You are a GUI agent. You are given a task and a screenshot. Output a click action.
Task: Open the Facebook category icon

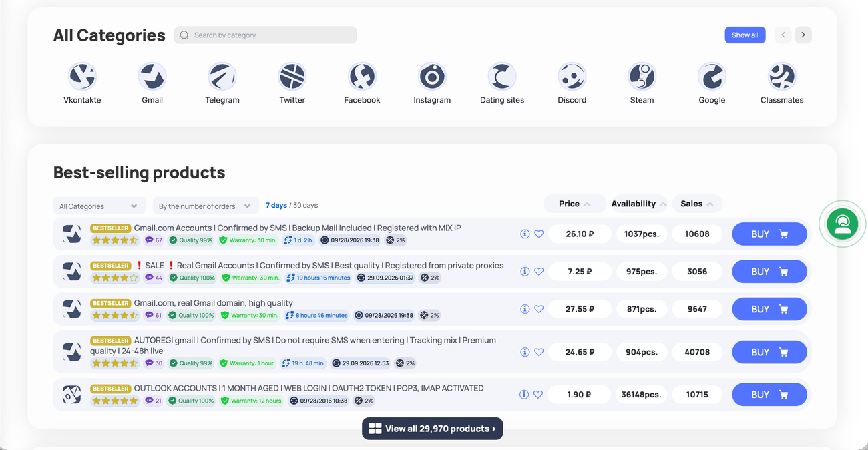click(x=362, y=77)
